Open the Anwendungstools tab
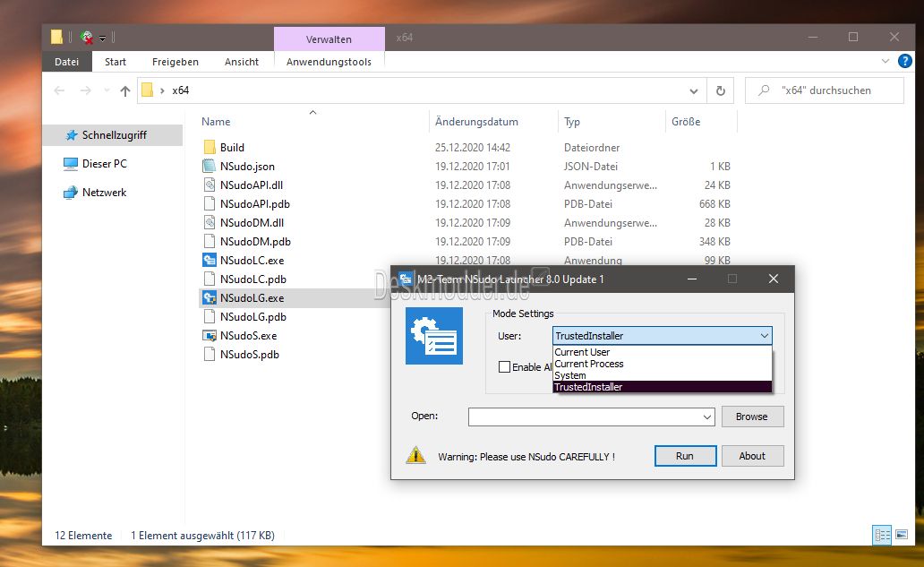The height and width of the screenshot is (567, 924). click(329, 61)
